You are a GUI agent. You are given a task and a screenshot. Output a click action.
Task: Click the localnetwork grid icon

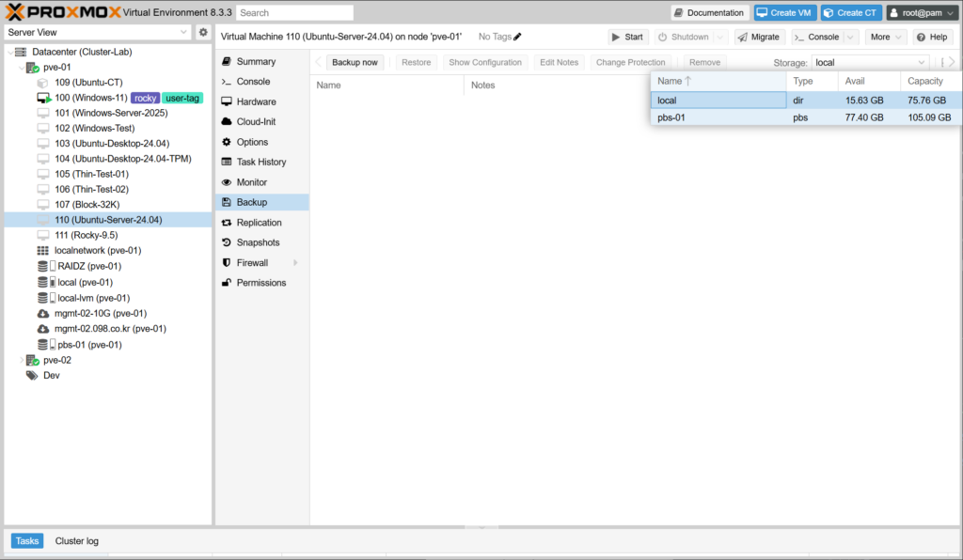pos(43,251)
